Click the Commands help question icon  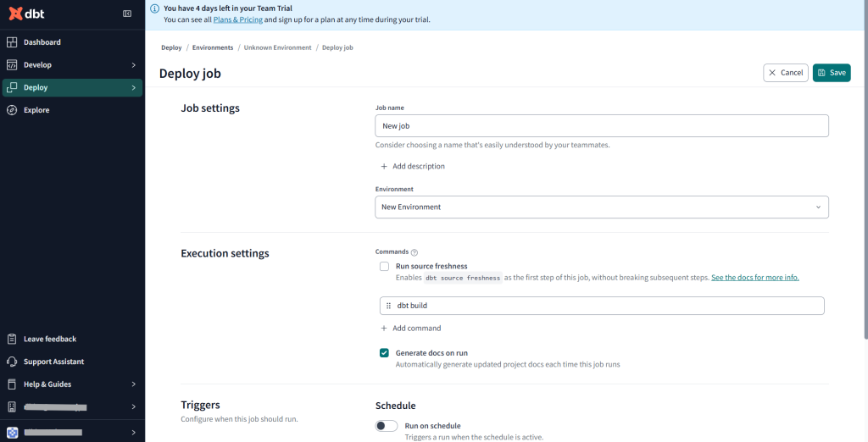[415, 252]
